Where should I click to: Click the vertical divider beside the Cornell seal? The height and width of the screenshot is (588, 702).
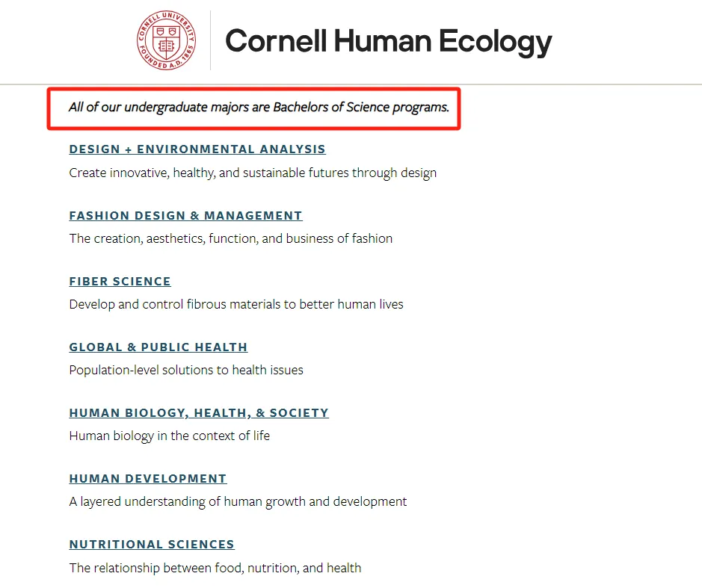click(210, 40)
